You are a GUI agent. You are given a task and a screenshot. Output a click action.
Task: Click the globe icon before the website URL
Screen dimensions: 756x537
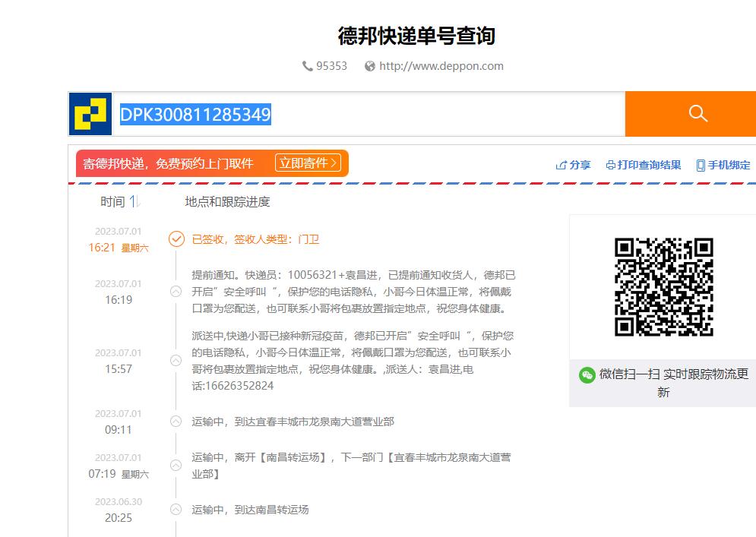click(370, 66)
